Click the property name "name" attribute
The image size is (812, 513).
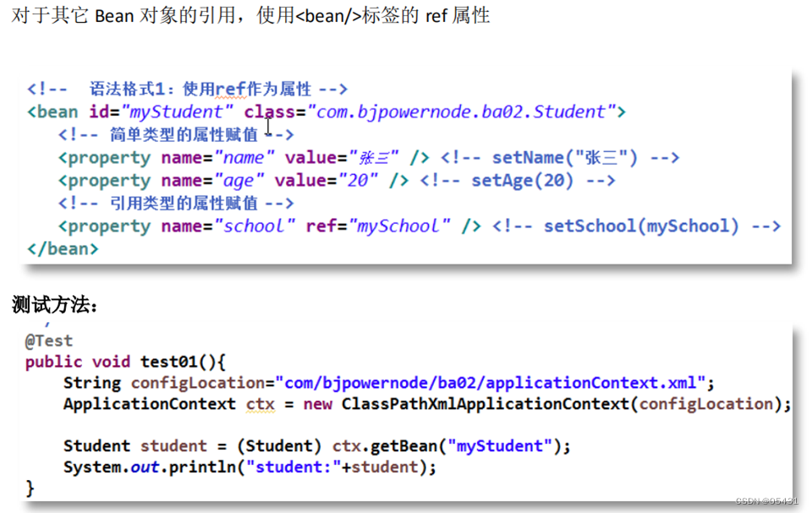(x=244, y=157)
